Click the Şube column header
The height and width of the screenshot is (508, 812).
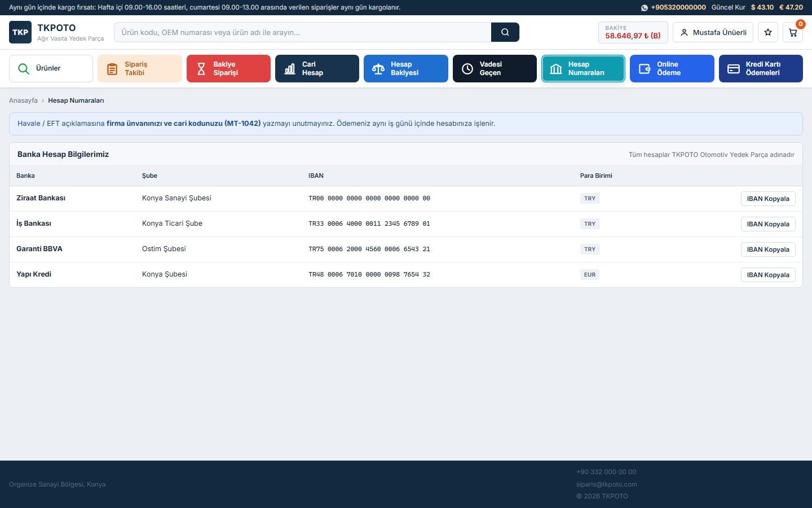[149, 176]
